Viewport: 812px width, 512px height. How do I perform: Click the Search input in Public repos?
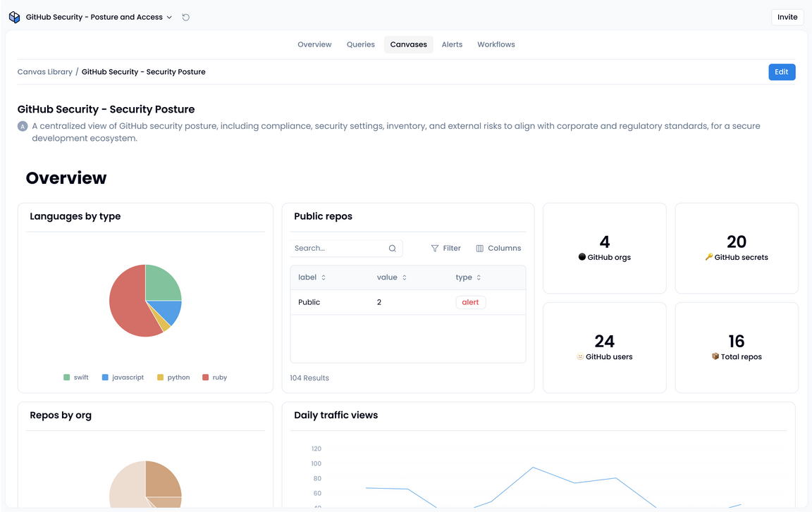coord(346,248)
